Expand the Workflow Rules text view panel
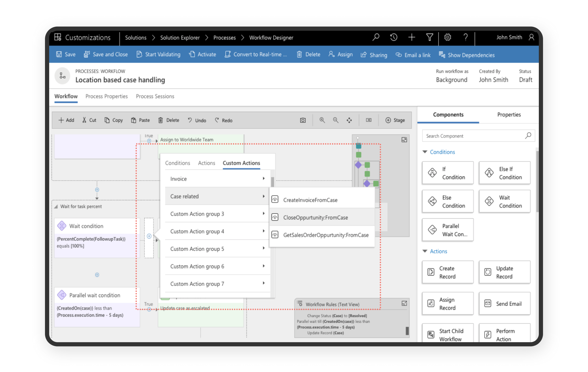588x372 pixels. [404, 303]
